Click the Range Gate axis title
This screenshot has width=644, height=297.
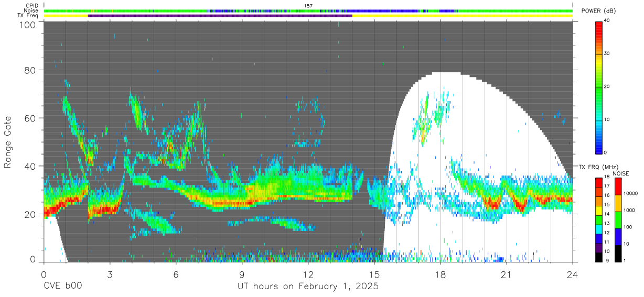pyautogui.click(x=8, y=141)
